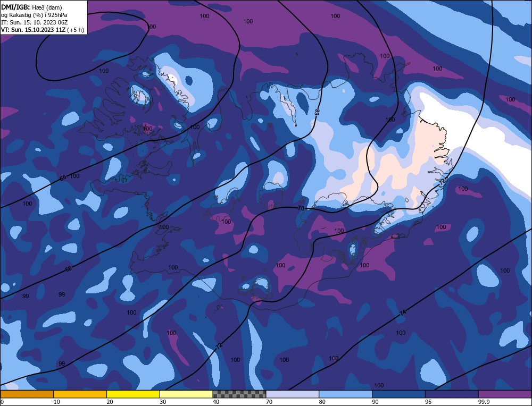
Task: Pick the light blue 80–90 legend swatch
Action: [345, 394]
